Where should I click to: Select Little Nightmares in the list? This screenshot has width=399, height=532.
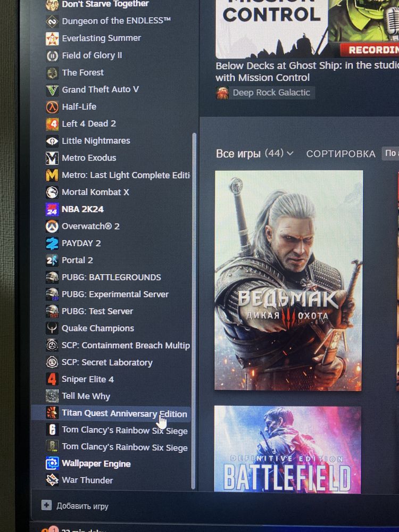96,141
